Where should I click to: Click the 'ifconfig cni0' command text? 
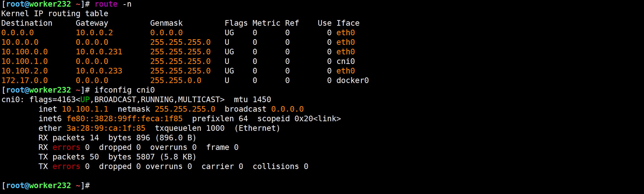click(124, 90)
